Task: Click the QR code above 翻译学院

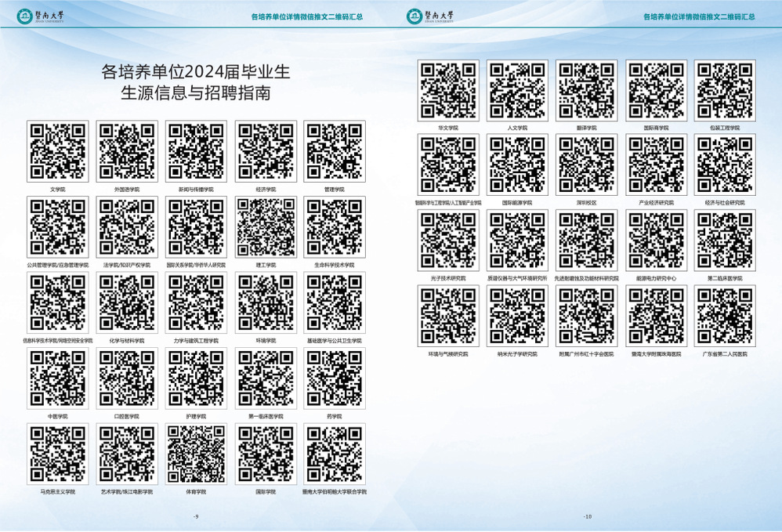Action: coord(586,91)
